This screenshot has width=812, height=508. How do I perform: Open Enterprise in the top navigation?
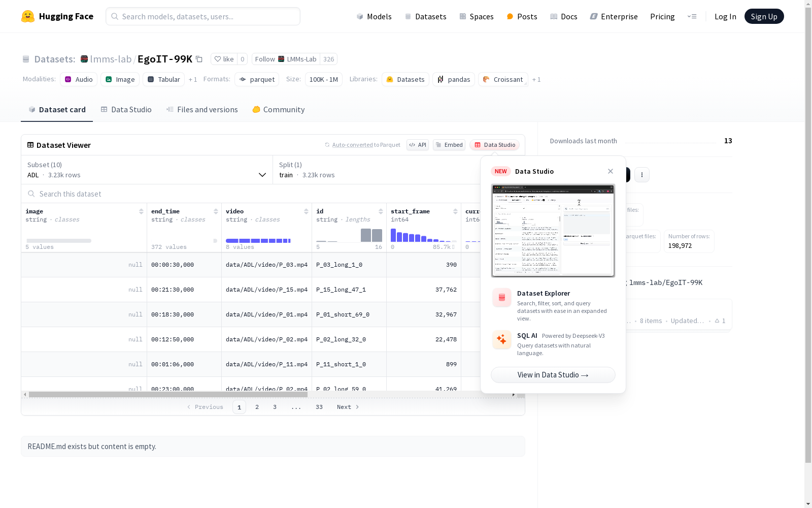pos(614,16)
